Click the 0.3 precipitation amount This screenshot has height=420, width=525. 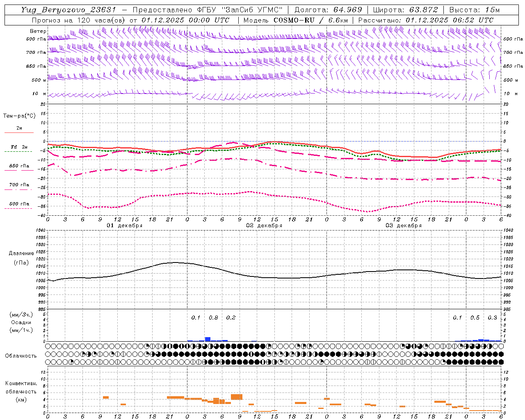pyautogui.click(x=492, y=318)
